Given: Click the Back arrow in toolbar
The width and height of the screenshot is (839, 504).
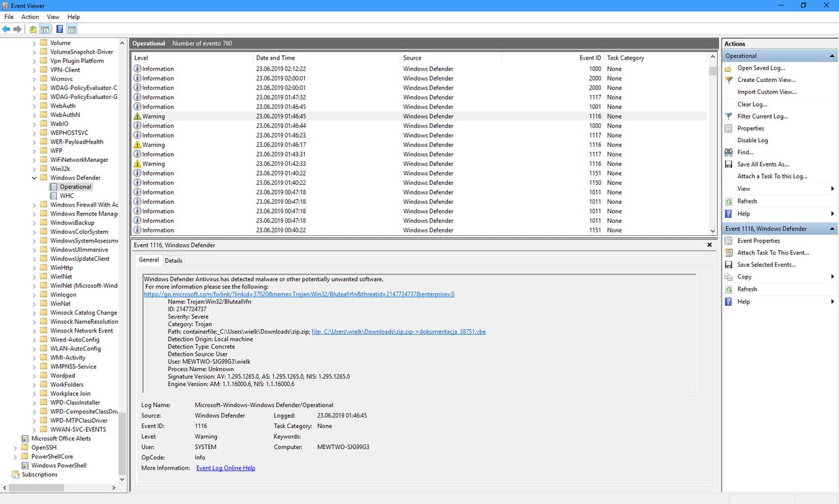Looking at the screenshot, I should (x=7, y=29).
